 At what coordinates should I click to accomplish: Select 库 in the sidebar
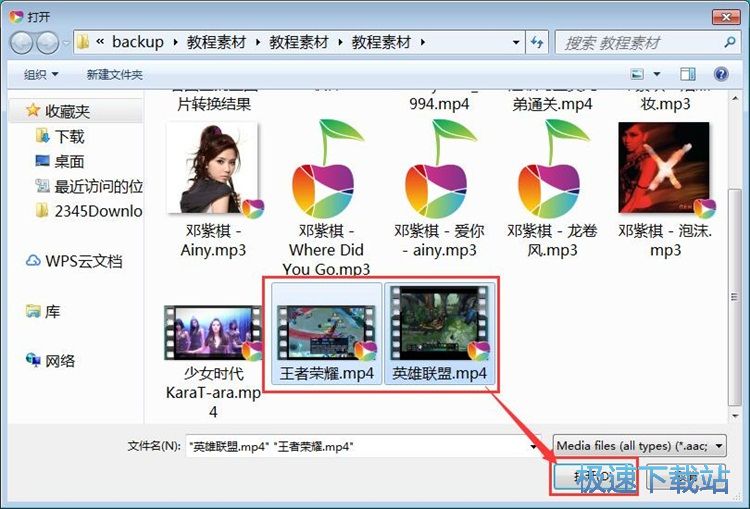click(x=43, y=312)
